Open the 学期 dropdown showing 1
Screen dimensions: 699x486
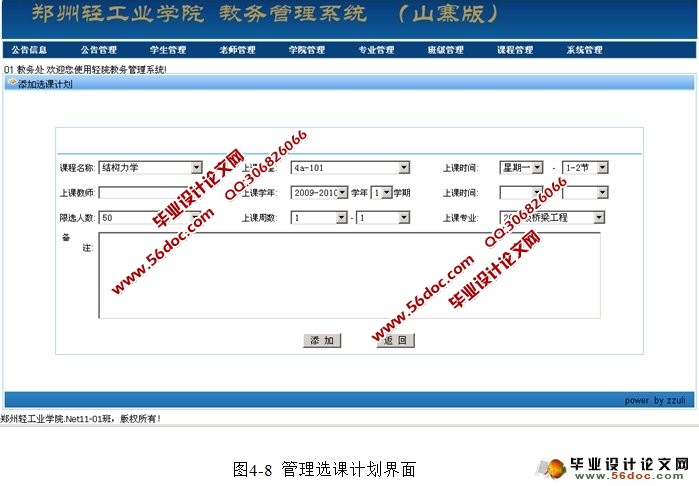coord(381,193)
